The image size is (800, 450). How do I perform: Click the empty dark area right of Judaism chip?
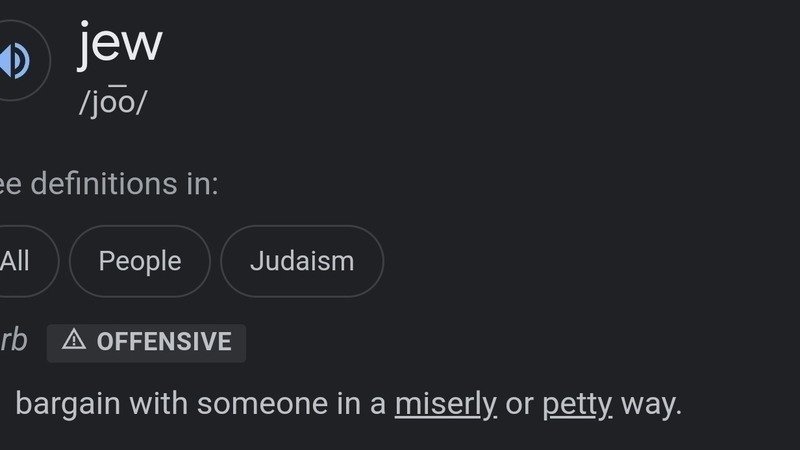click(580, 261)
